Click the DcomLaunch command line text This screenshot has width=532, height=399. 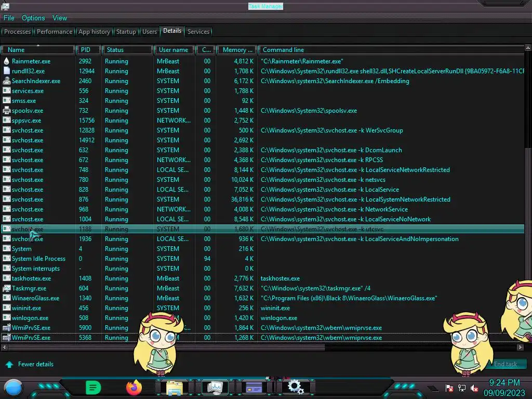(x=331, y=150)
